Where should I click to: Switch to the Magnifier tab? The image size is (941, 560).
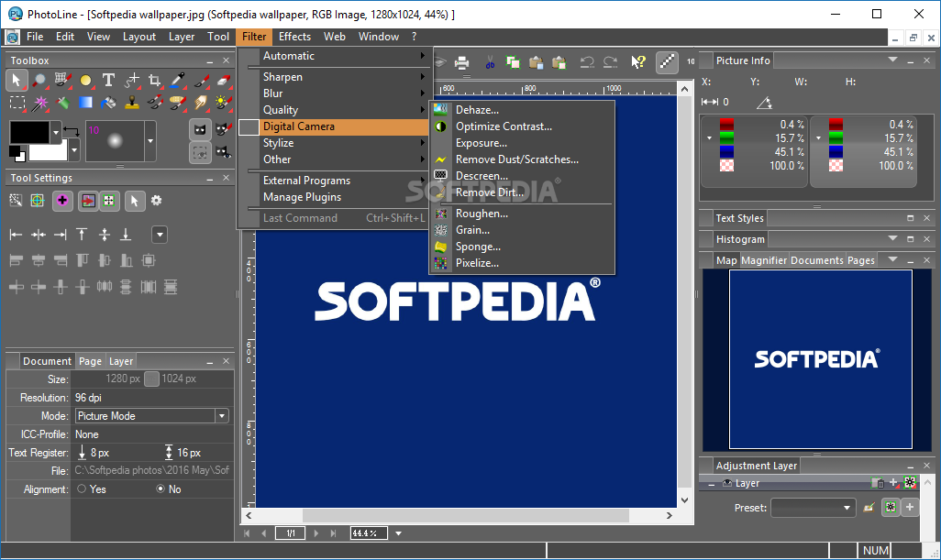pyautogui.click(x=764, y=260)
